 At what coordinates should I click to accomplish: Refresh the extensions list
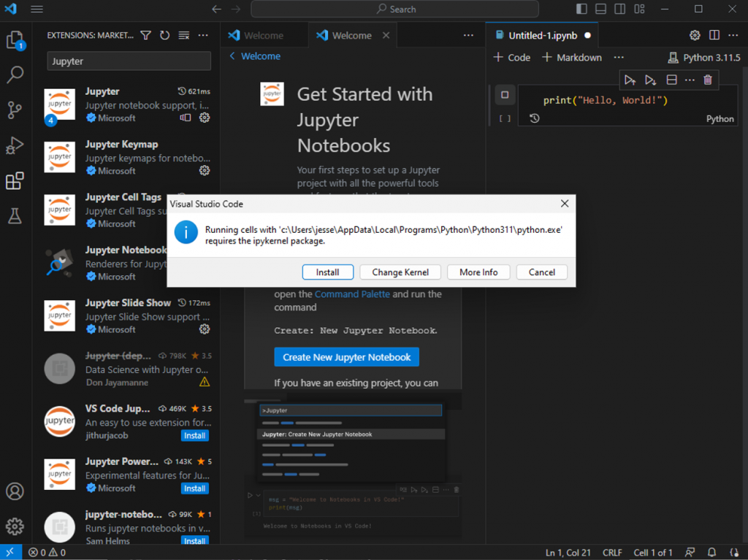(165, 35)
